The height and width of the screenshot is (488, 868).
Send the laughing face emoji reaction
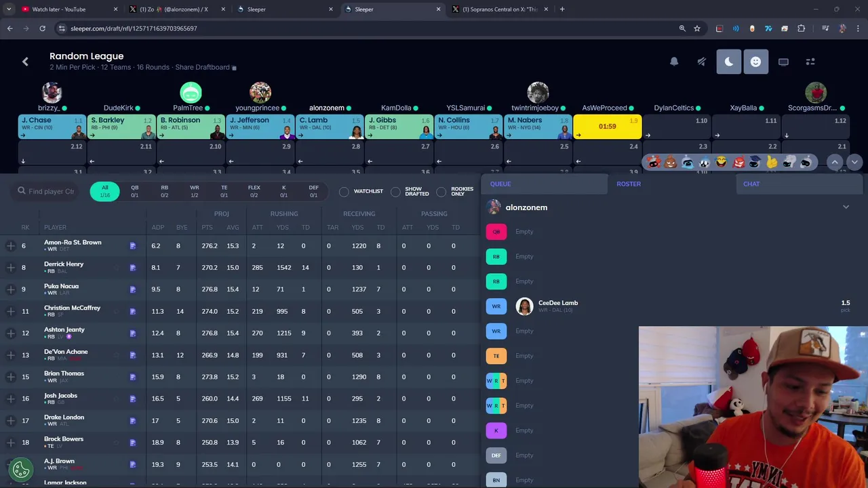[x=722, y=162]
